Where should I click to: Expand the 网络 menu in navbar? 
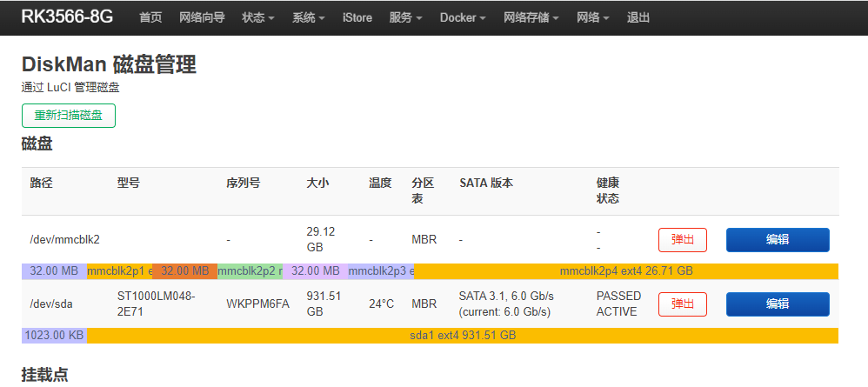(x=592, y=17)
